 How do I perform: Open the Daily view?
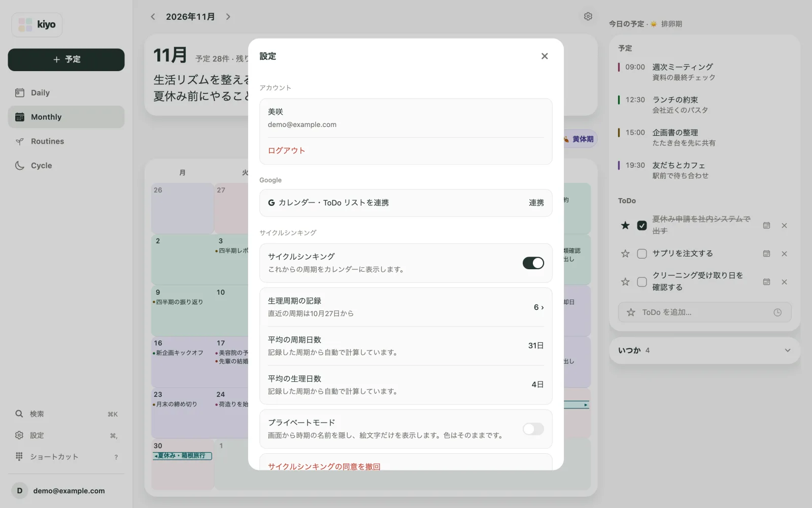[66, 92]
